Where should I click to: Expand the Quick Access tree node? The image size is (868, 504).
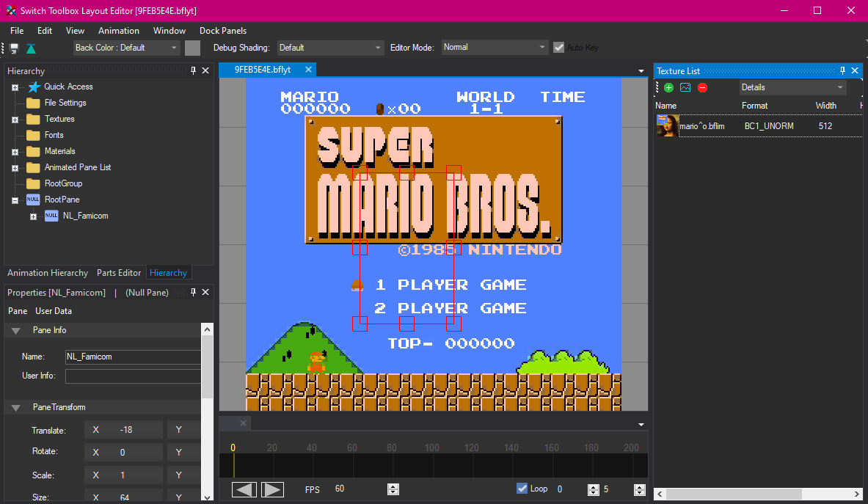coord(15,87)
